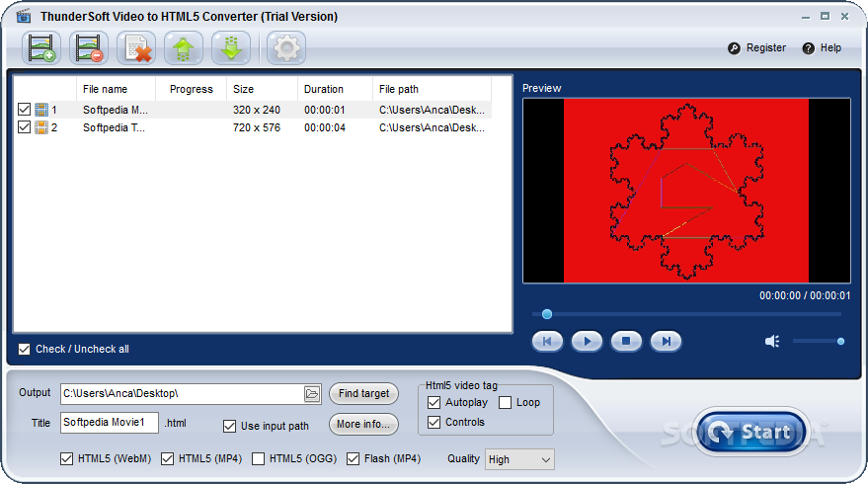
Task: Start the conversion with Start button
Action: coord(750,432)
